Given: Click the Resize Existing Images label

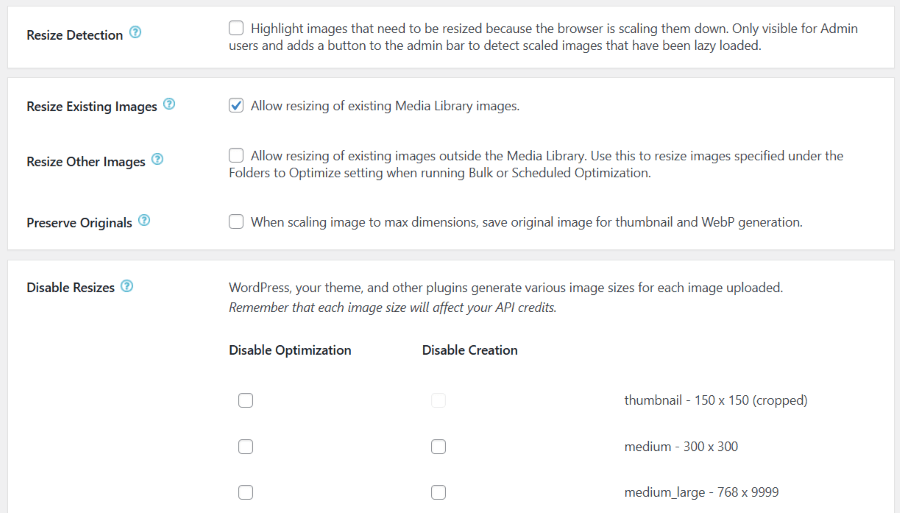Looking at the screenshot, I should tap(92, 107).
